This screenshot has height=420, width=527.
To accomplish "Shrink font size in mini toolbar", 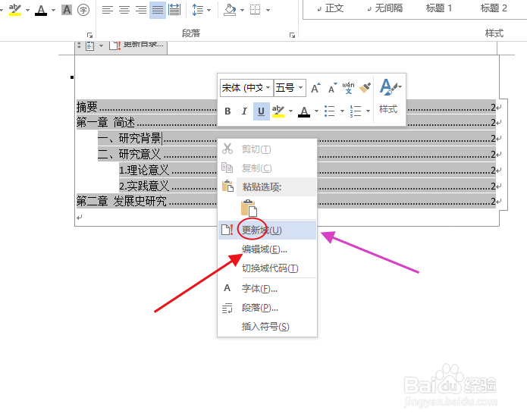I will [x=332, y=88].
